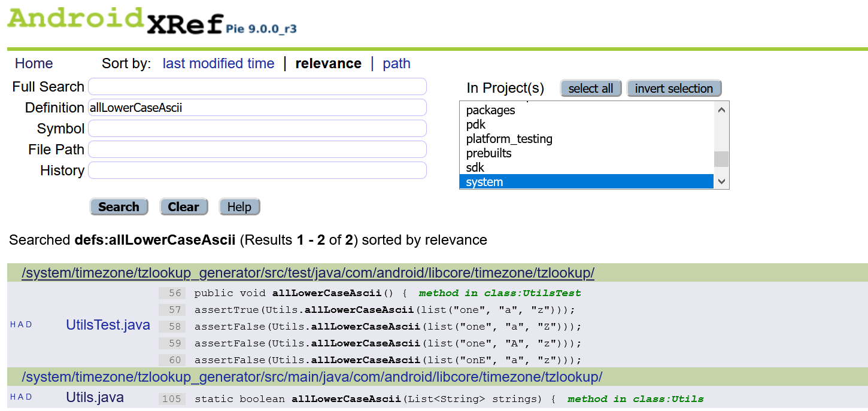Click the 'method in class:Utils' annotation
The width and height of the screenshot is (868, 411).
[x=636, y=399]
